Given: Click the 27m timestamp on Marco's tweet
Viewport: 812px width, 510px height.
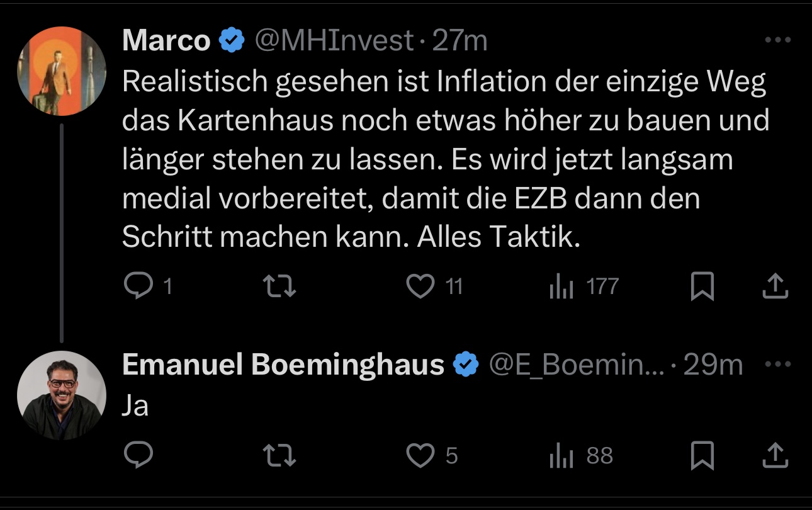Looking at the screenshot, I should click(x=460, y=41).
